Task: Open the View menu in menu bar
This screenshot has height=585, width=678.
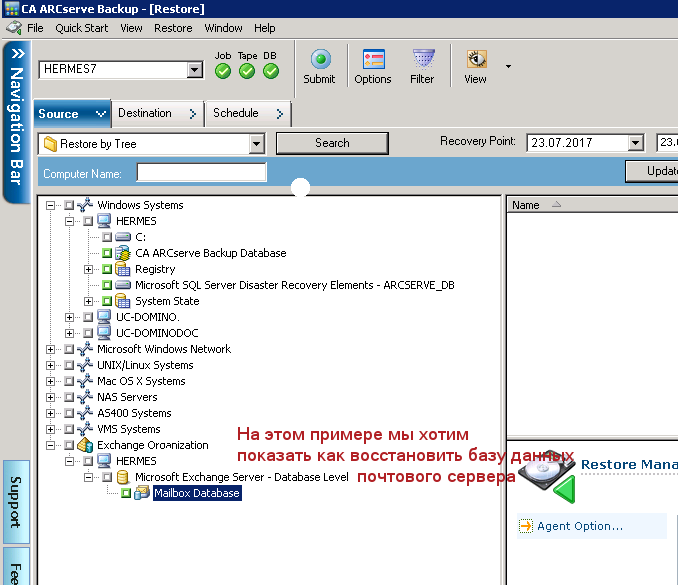Action: tap(131, 28)
